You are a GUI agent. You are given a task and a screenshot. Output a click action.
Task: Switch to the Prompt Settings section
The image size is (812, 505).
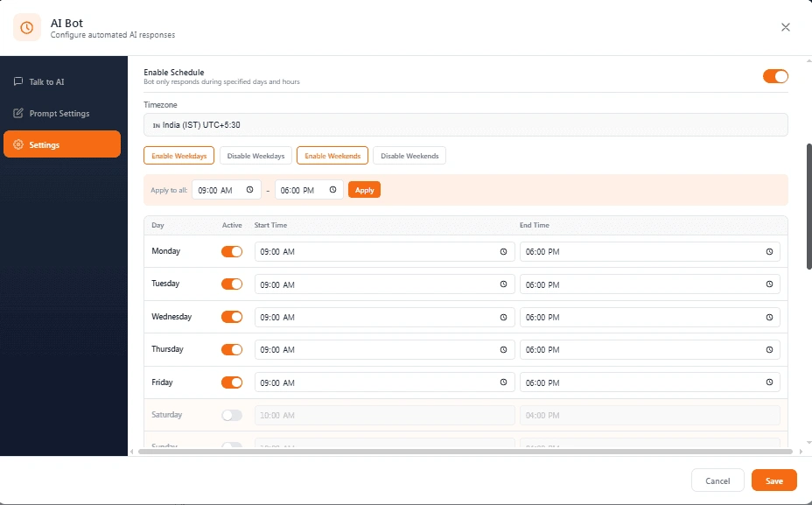(x=61, y=113)
